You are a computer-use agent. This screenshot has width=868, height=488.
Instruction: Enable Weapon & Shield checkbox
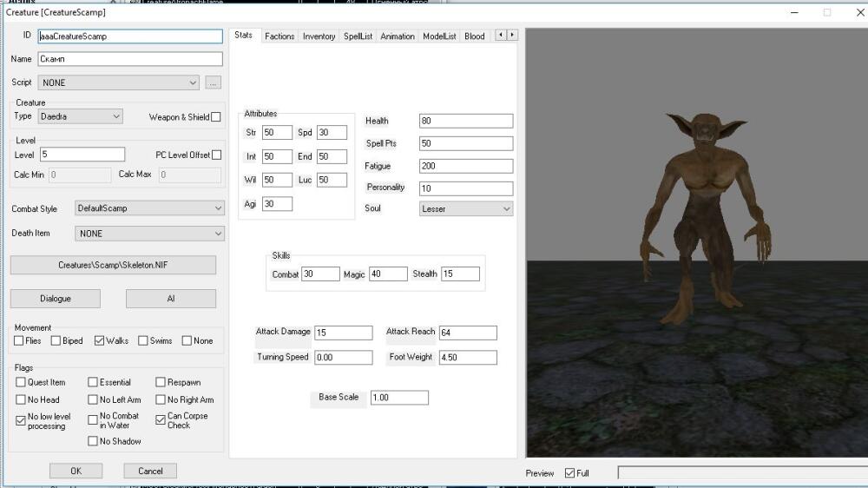[216, 117]
